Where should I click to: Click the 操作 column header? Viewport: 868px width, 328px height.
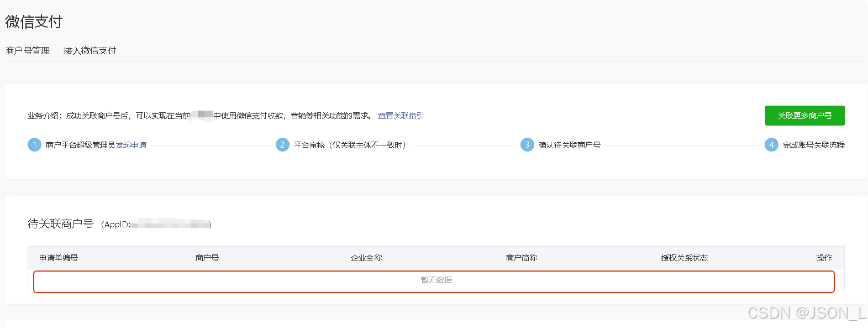[824, 258]
